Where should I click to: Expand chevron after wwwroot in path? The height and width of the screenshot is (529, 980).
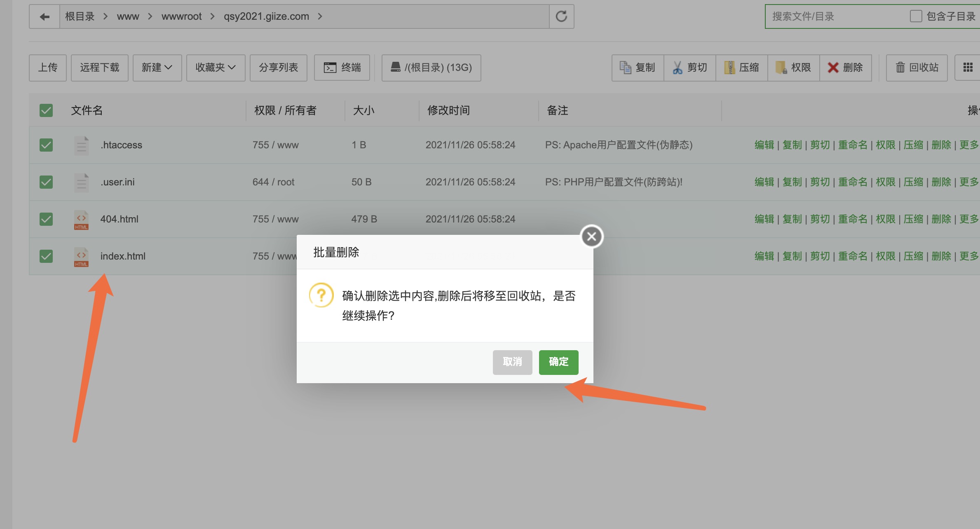coord(213,16)
